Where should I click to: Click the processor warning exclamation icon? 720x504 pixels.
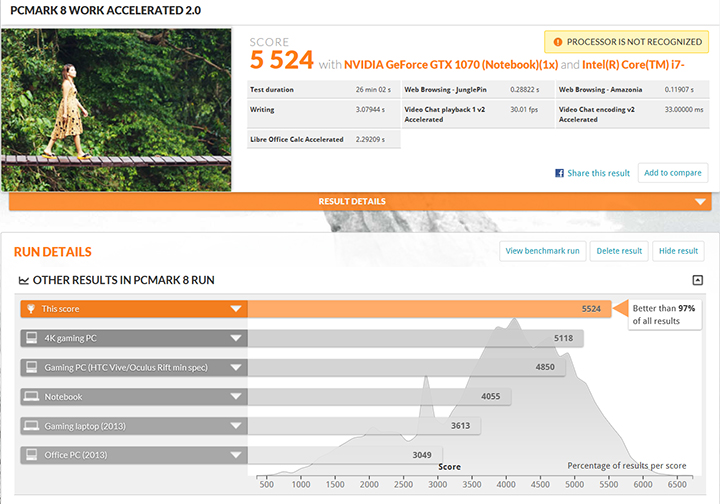point(557,42)
